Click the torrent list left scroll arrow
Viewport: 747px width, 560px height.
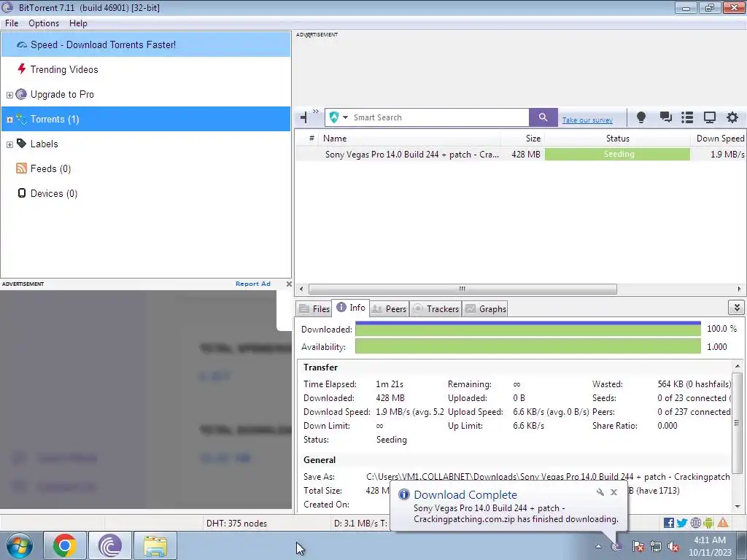pyautogui.click(x=301, y=289)
